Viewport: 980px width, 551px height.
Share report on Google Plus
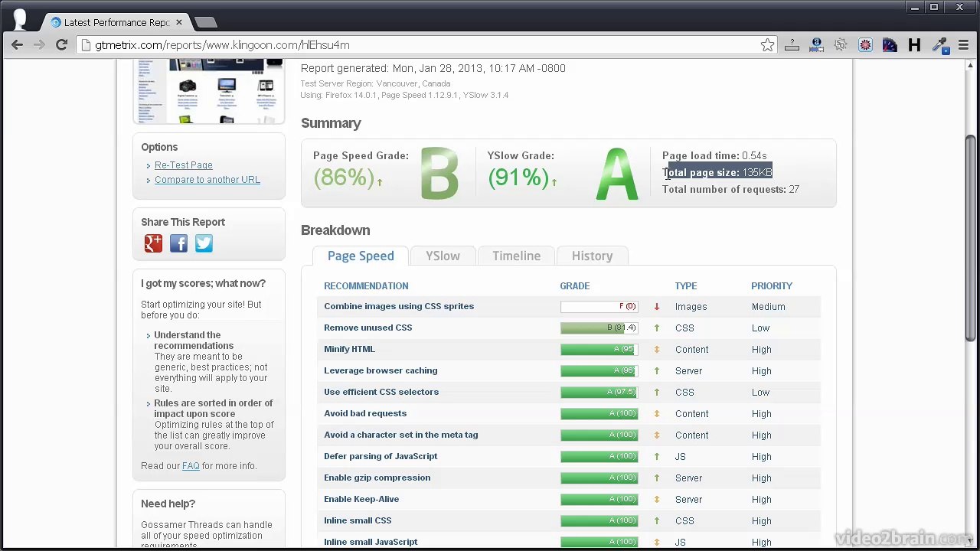point(153,243)
